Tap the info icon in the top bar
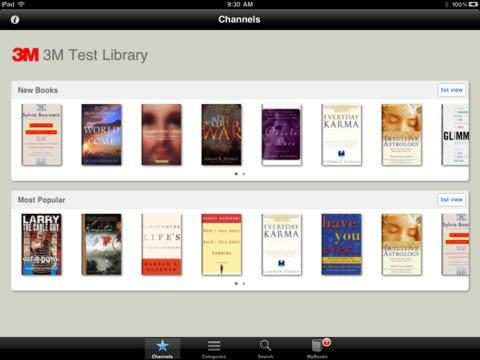Image resolution: width=480 pixels, height=360 pixels. pos(15,20)
